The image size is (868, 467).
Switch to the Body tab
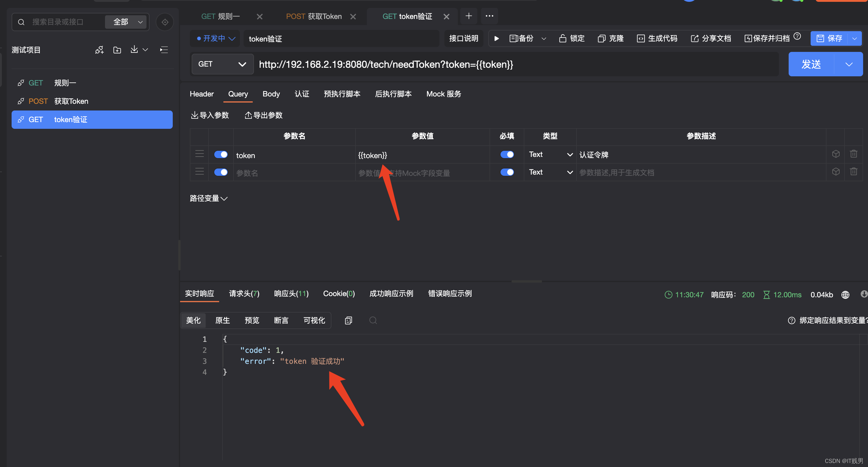tap(271, 94)
